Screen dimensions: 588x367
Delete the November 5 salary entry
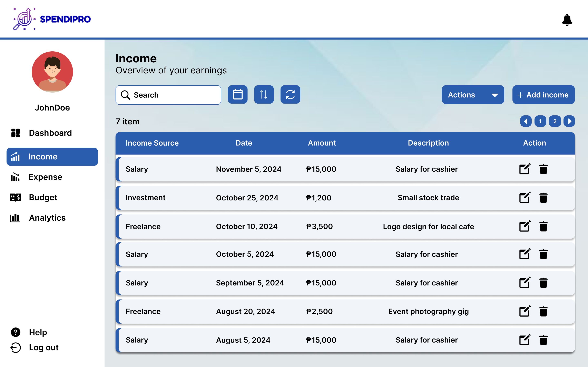pos(543,169)
